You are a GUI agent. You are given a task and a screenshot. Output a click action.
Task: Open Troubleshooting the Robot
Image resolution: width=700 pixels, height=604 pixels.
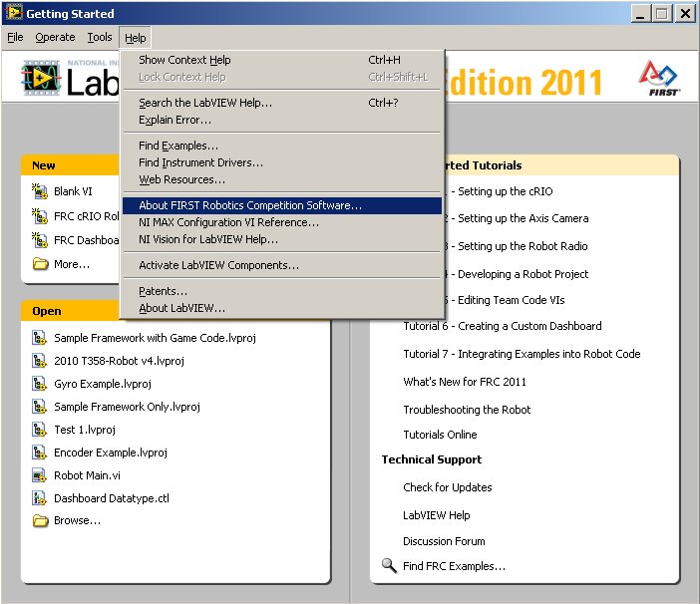[467, 410]
